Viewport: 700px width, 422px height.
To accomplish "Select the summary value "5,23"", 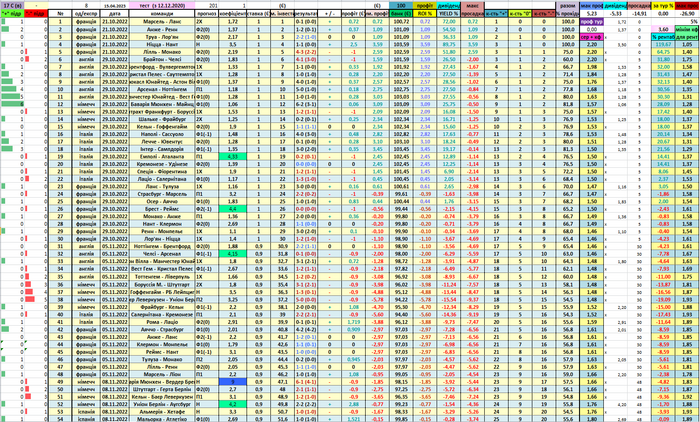I will point(592,14).
